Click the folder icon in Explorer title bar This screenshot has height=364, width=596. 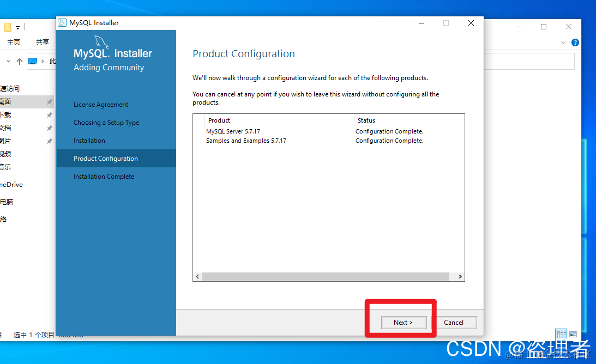coord(7,27)
